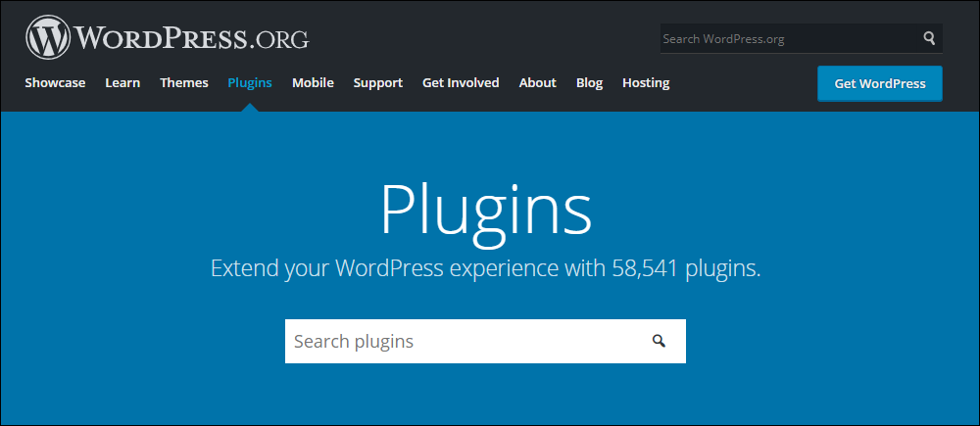Open the Learn menu item
Image resolution: width=980 pixels, height=426 pixels.
122,82
